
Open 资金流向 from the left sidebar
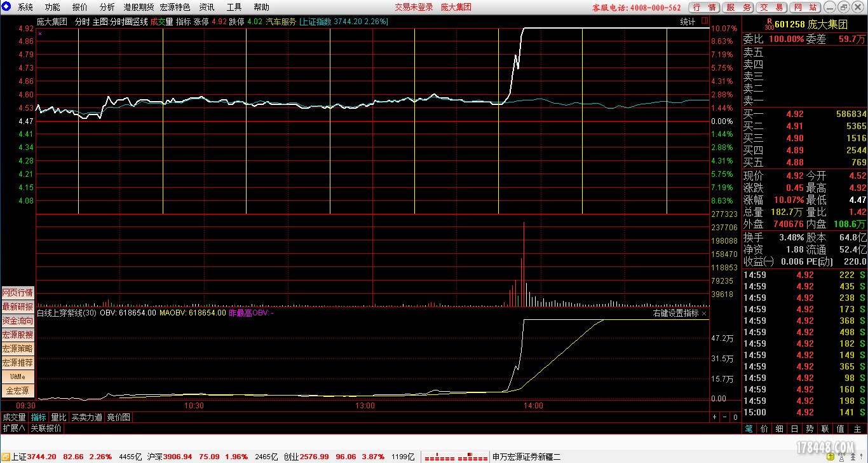click(18, 321)
